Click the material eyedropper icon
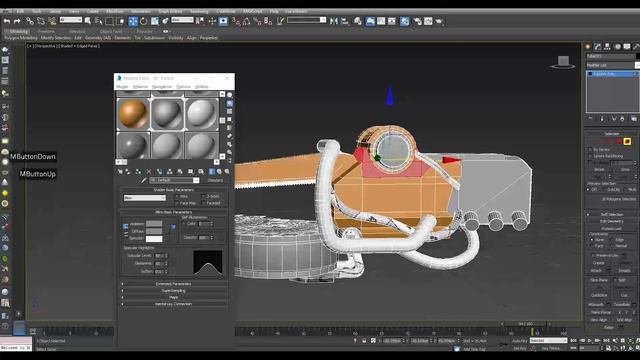Viewport: 640px width, 360px height. coord(144,180)
